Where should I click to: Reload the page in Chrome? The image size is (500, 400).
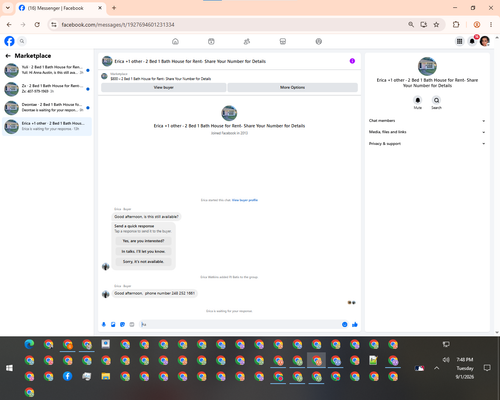click(x=37, y=25)
